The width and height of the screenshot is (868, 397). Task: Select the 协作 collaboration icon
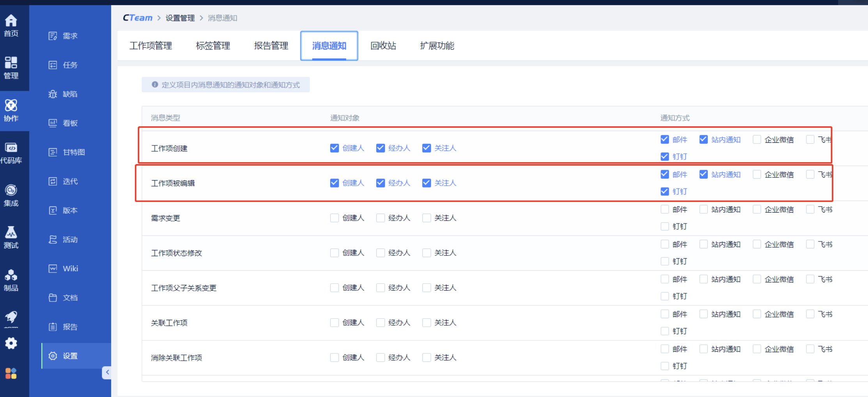pos(11,110)
